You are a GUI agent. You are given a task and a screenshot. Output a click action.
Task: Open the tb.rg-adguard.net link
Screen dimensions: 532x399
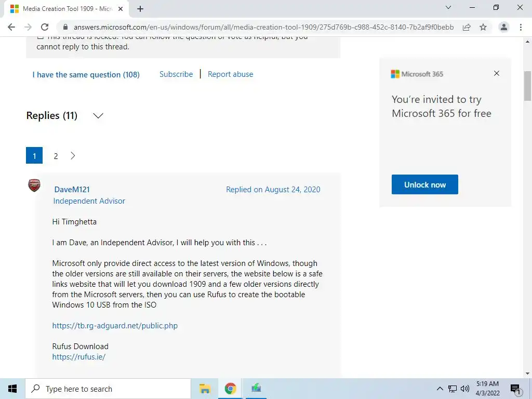tap(115, 326)
